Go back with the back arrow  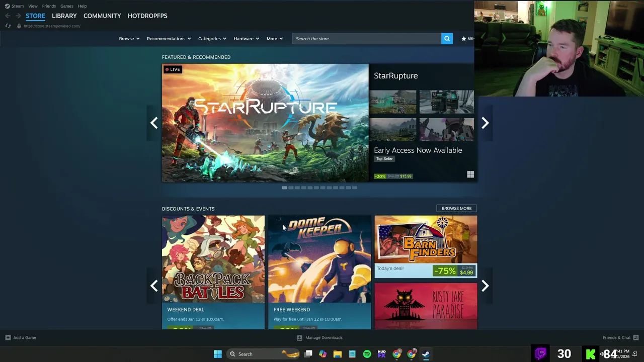[x=8, y=16]
